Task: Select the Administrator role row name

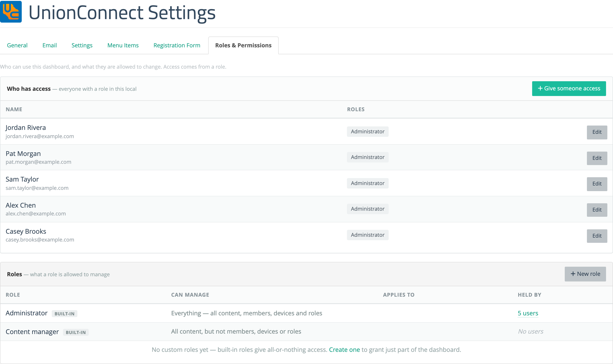Action: click(x=27, y=313)
